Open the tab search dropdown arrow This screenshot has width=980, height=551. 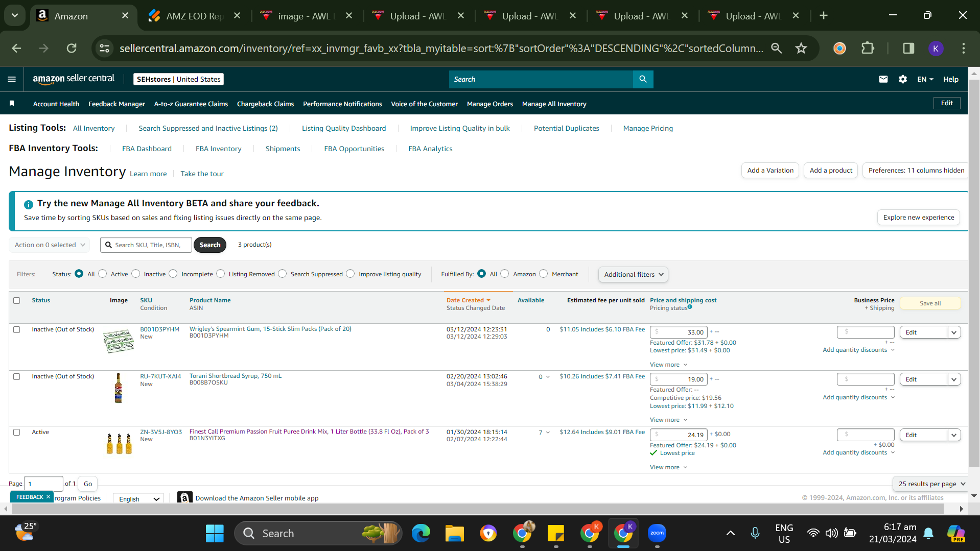(x=15, y=16)
